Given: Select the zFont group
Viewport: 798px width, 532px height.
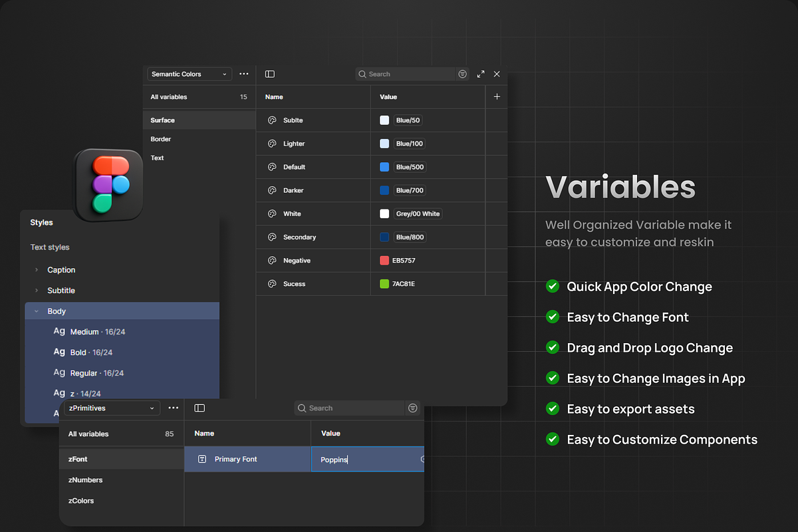Looking at the screenshot, I should 121,459.
